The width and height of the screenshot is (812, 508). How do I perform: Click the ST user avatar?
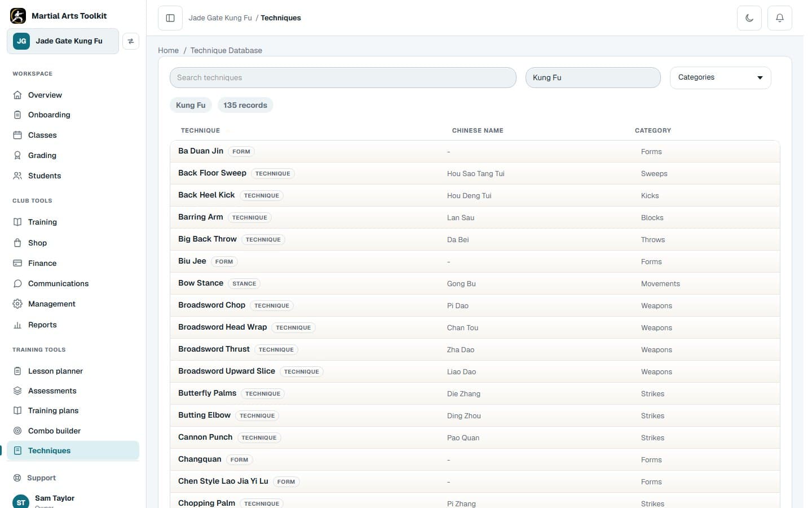pyautogui.click(x=21, y=502)
